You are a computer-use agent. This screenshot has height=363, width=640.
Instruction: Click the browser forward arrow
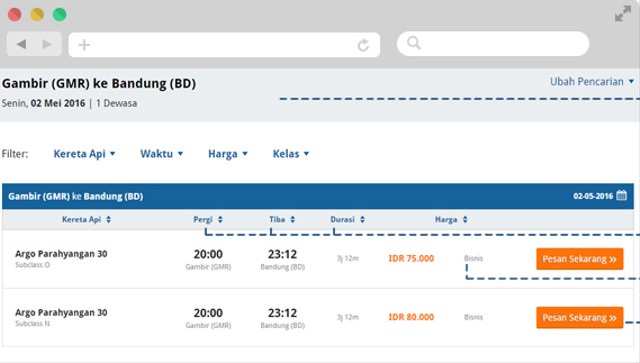coord(47,44)
